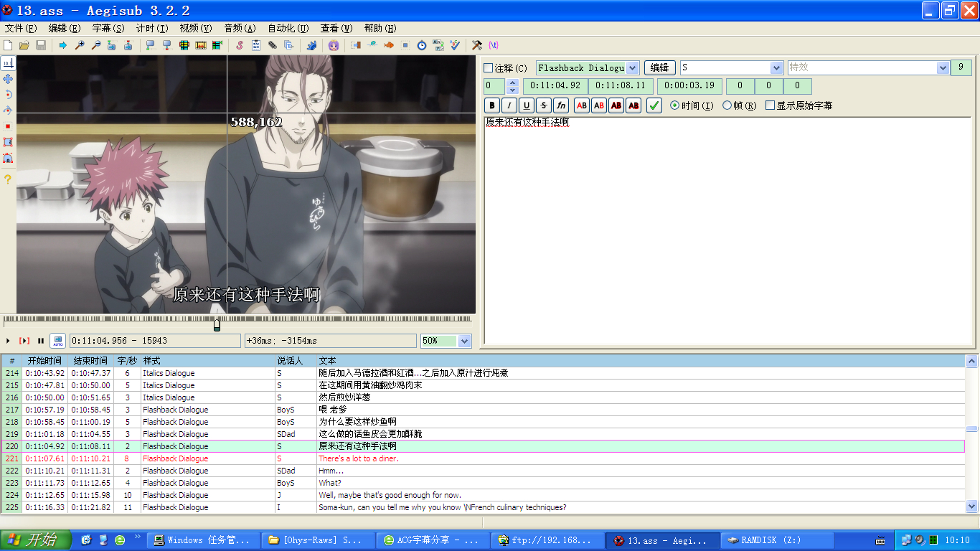Toggle the 注释 comment checkbox
Viewport: 980px width, 551px height.
click(x=489, y=68)
